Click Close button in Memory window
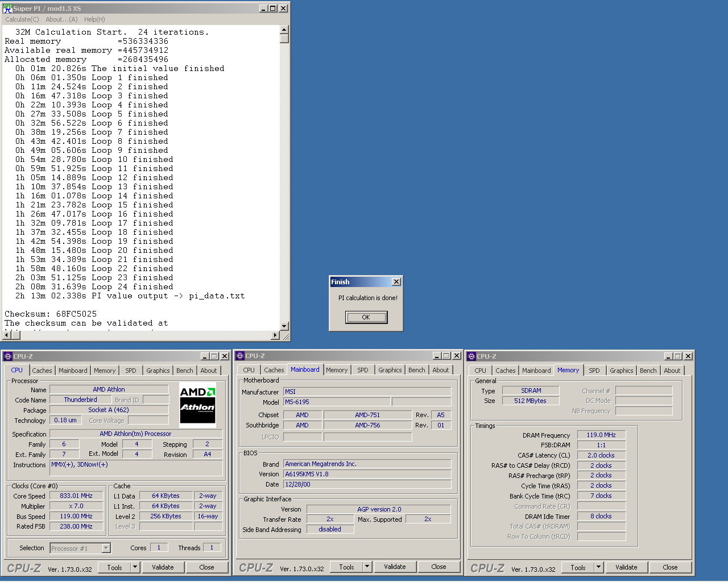The width and height of the screenshot is (728, 582). [671, 567]
